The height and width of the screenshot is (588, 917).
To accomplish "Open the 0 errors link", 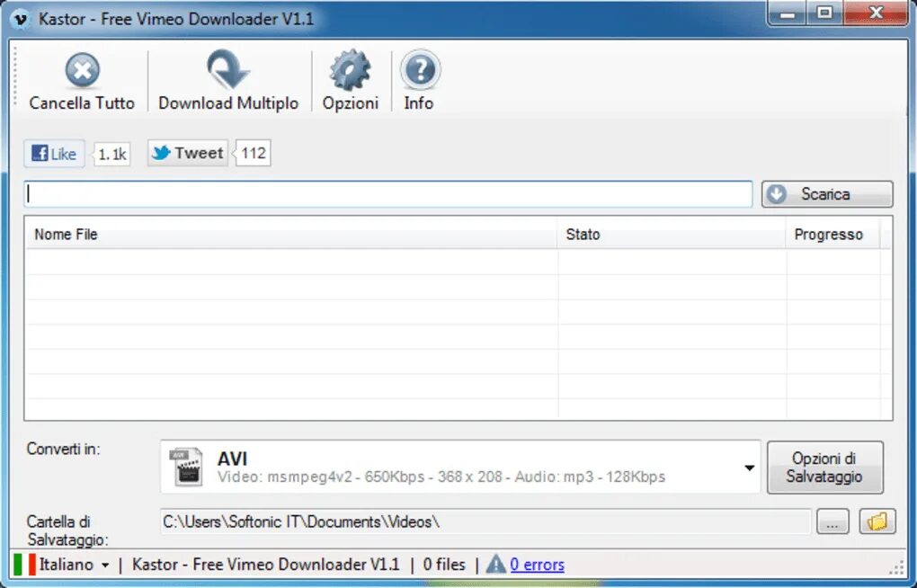I will point(537,565).
